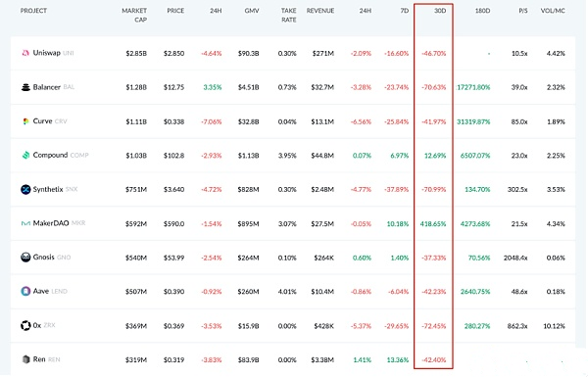
Task: Open the MakerDAO project name link
Action: tap(51, 223)
